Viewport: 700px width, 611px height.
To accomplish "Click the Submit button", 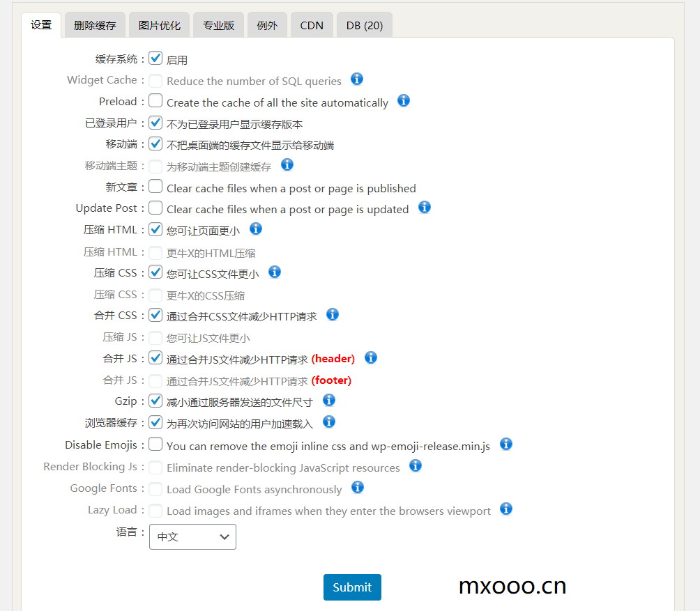I will click(x=352, y=587).
